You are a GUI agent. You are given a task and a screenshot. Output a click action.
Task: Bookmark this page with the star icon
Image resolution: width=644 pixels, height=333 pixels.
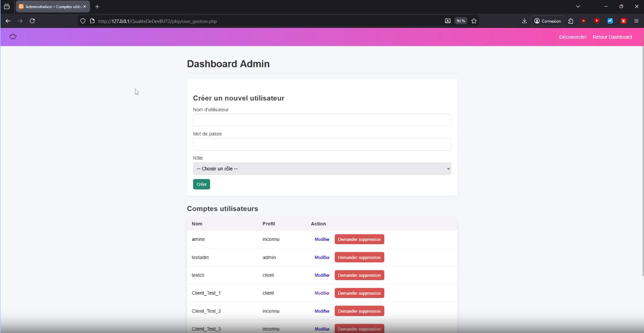pos(474,21)
